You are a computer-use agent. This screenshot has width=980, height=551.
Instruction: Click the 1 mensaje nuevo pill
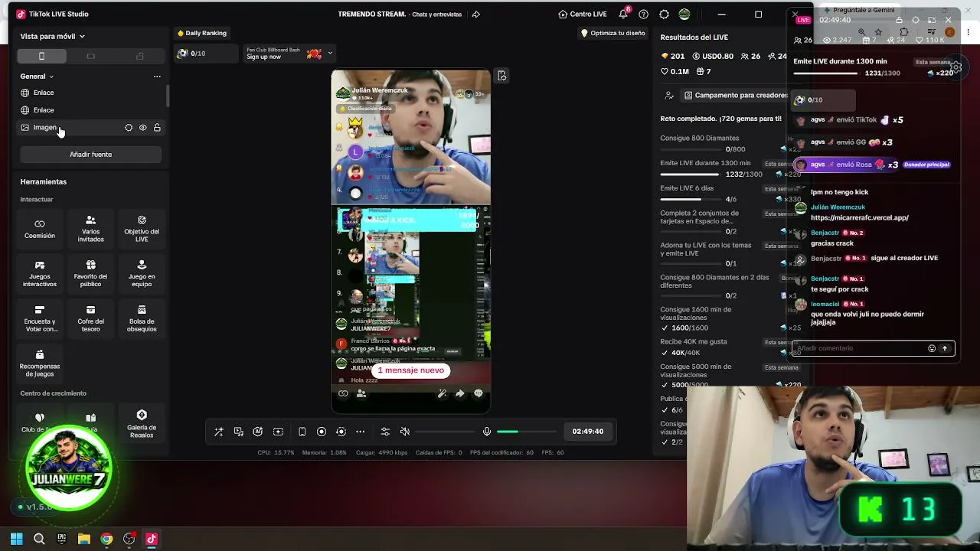pyautogui.click(x=410, y=370)
